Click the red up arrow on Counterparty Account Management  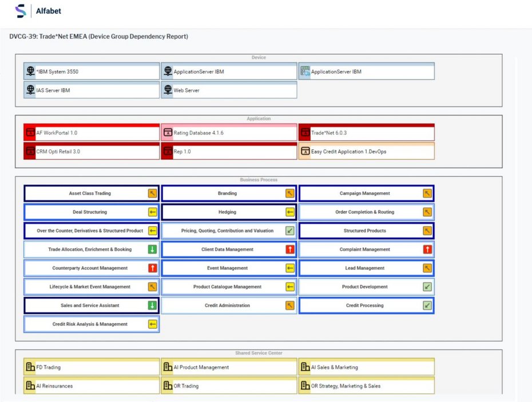click(153, 268)
